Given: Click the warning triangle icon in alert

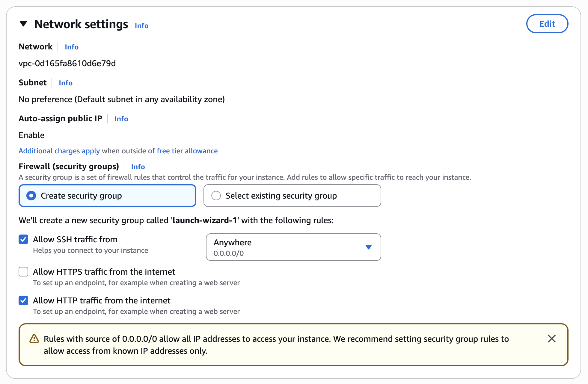Looking at the screenshot, I should point(34,339).
